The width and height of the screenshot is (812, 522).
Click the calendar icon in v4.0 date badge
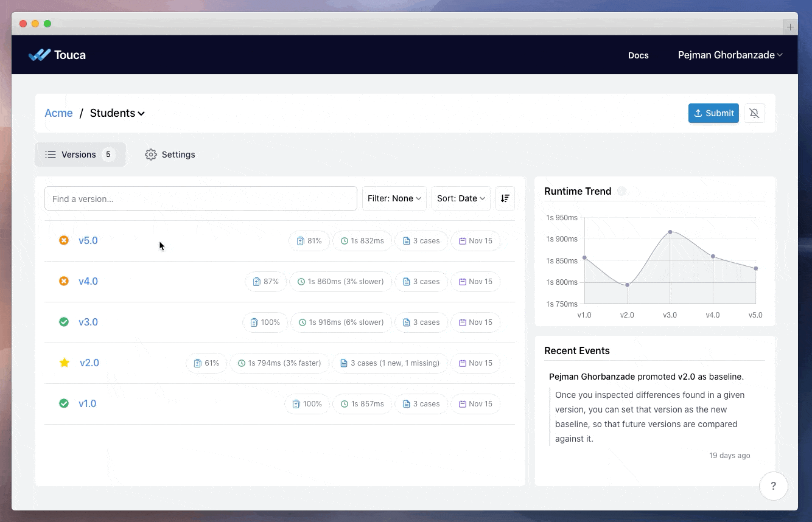point(463,282)
